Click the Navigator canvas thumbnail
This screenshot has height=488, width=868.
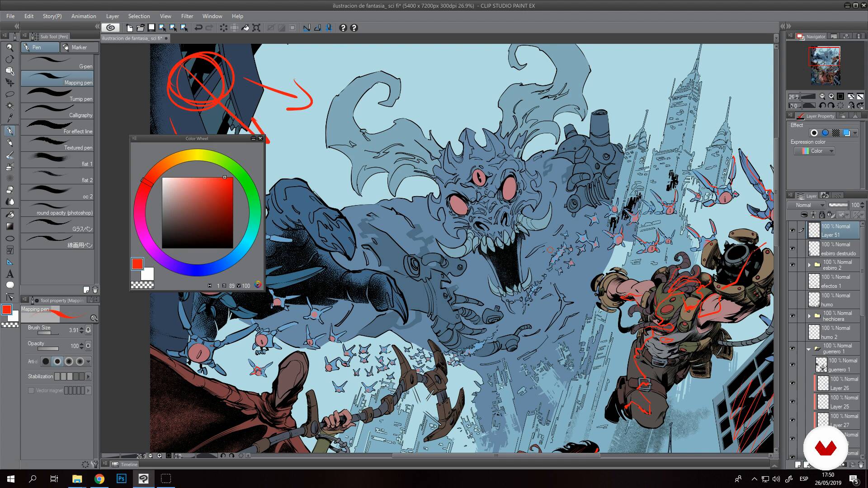825,66
